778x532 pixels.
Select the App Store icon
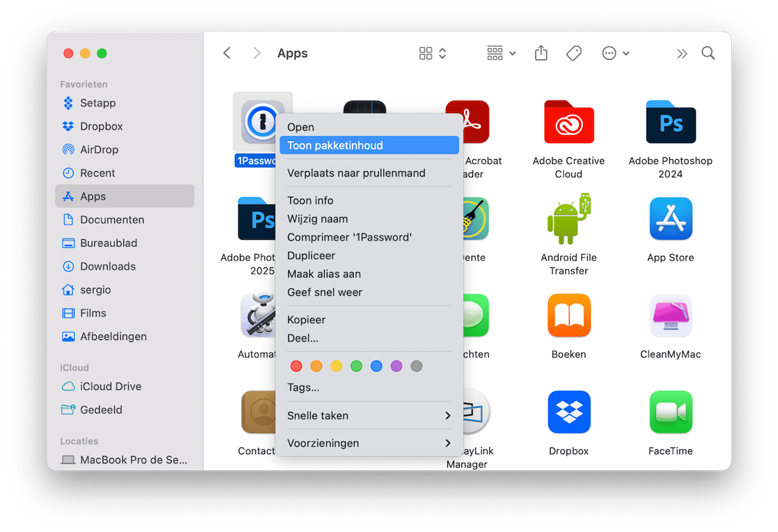[670, 219]
